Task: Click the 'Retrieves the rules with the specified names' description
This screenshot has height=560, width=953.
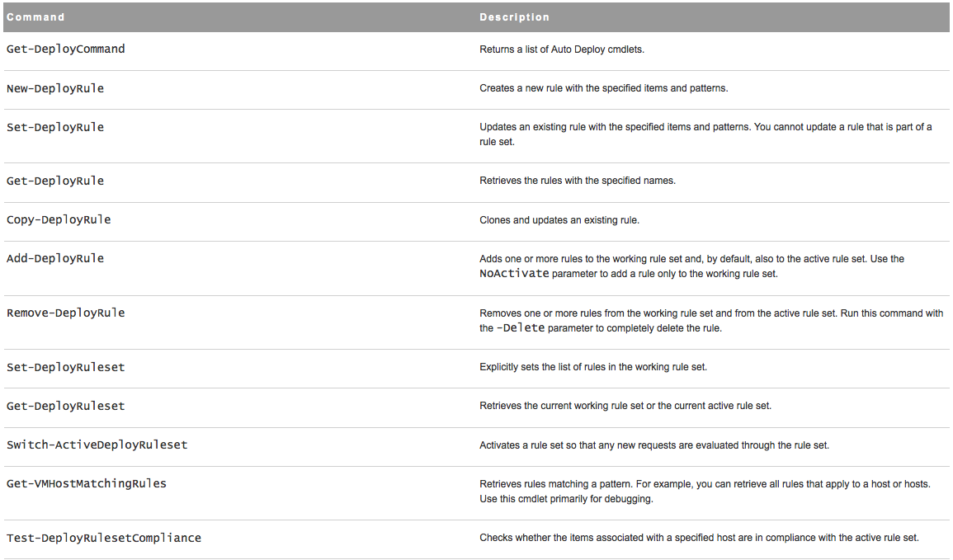Action: click(578, 181)
